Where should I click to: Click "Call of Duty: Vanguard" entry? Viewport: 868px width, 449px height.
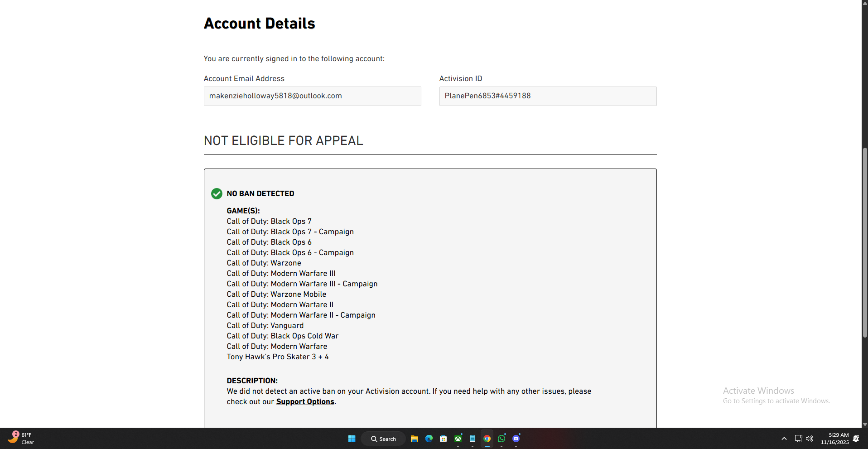(265, 325)
